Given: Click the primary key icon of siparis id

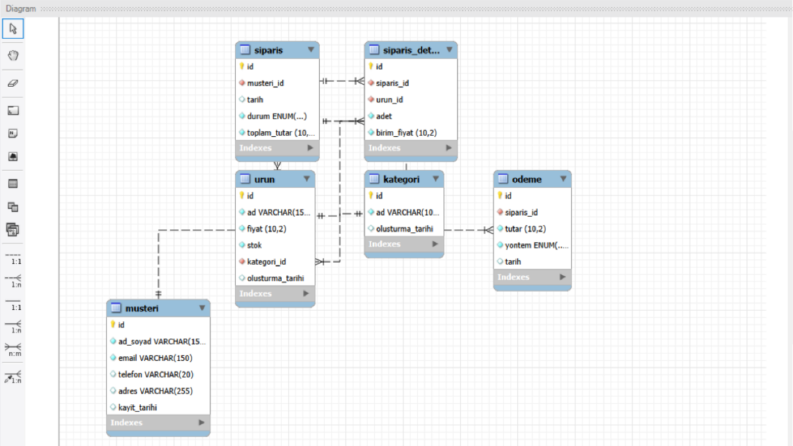Looking at the screenshot, I should [x=242, y=66].
